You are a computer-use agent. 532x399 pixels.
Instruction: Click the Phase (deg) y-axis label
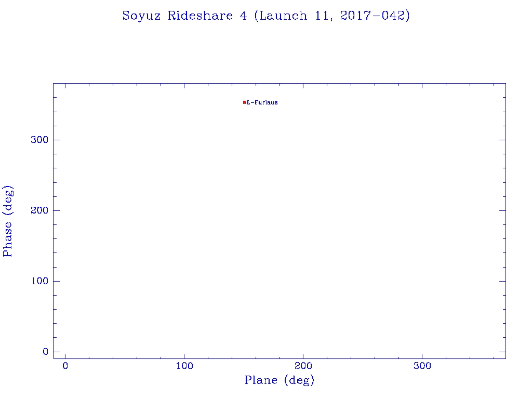coord(8,221)
